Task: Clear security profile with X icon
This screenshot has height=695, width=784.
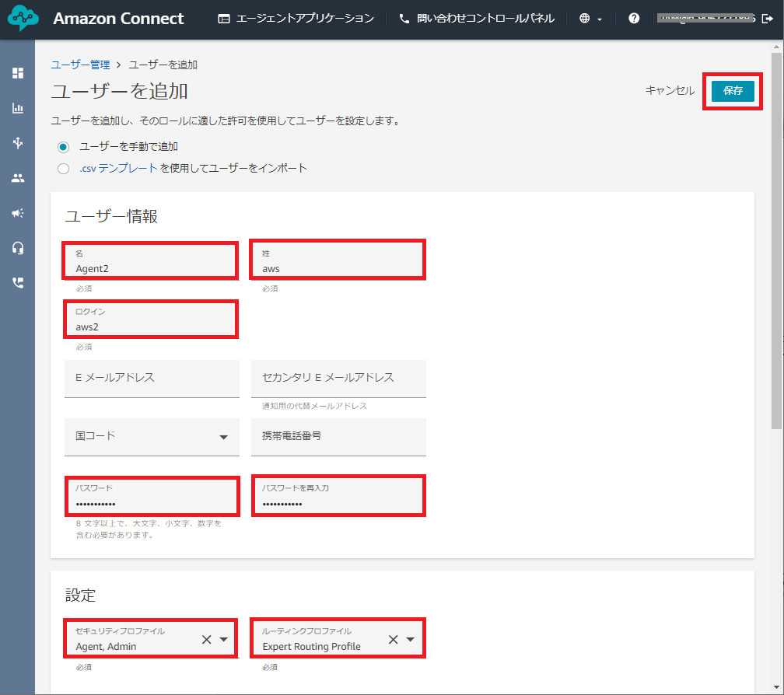Action: [x=207, y=639]
